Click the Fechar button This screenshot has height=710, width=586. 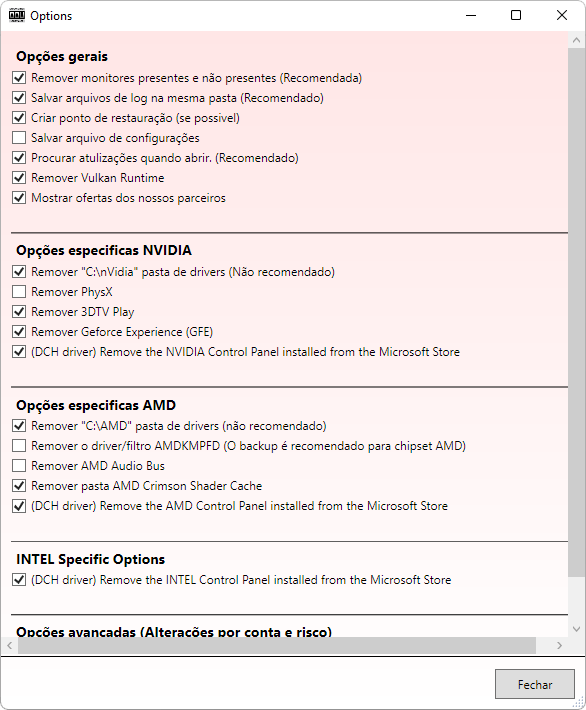tap(535, 684)
